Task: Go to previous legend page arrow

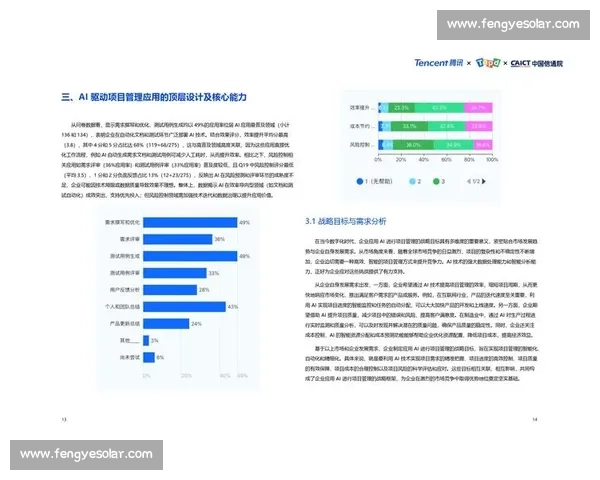Action: click(x=469, y=181)
